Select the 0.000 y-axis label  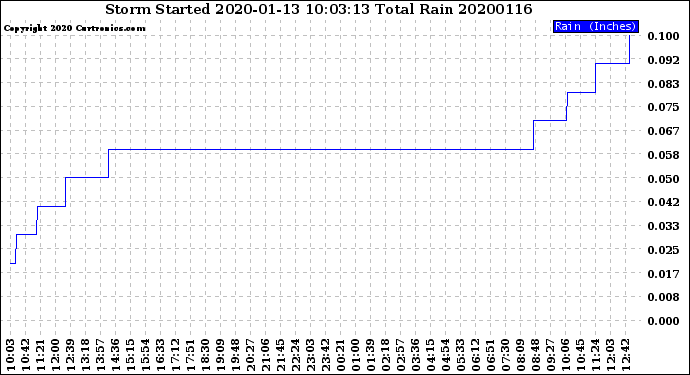click(663, 321)
